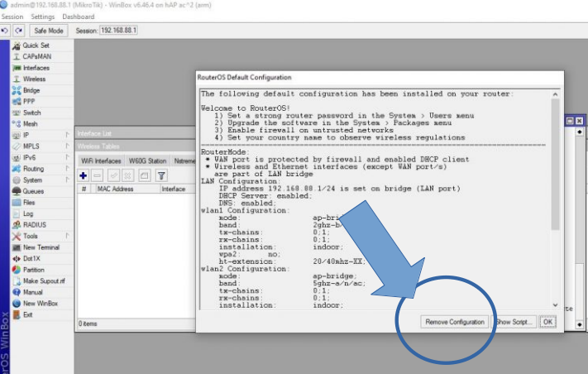
Task: Click the undo arrow in toolbar
Action: pos(6,30)
